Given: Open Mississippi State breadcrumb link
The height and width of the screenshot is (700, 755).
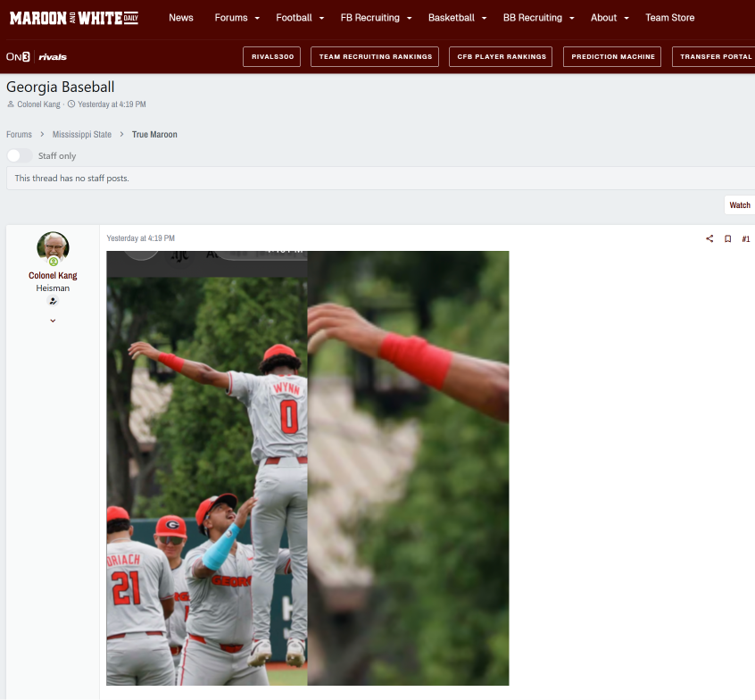Looking at the screenshot, I should (82, 135).
